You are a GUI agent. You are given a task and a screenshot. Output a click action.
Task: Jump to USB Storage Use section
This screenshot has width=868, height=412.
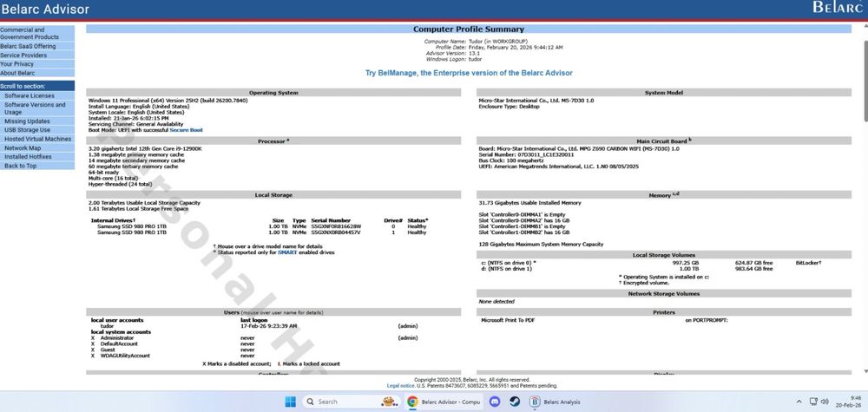click(37, 130)
